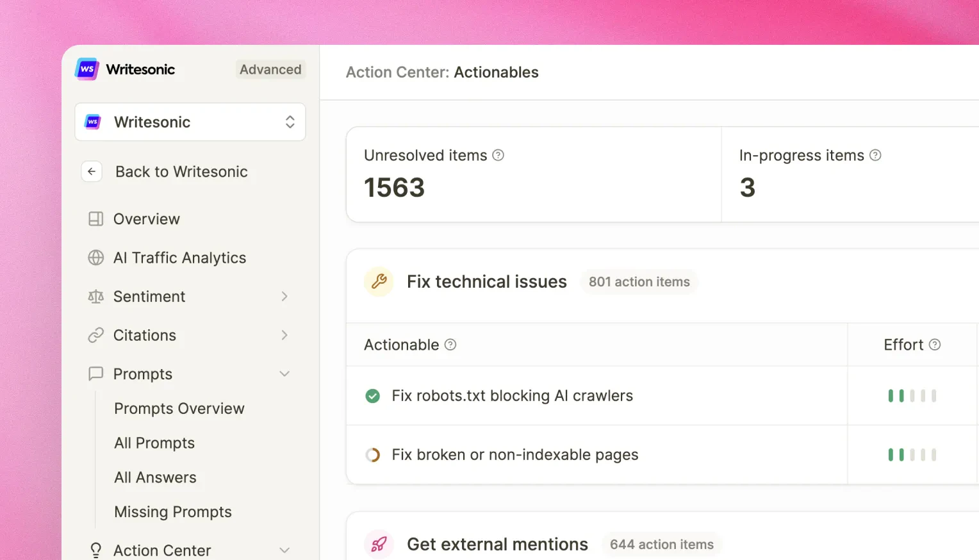Click Back to Writesonic
979x560 pixels.
(x=181, y=171)
